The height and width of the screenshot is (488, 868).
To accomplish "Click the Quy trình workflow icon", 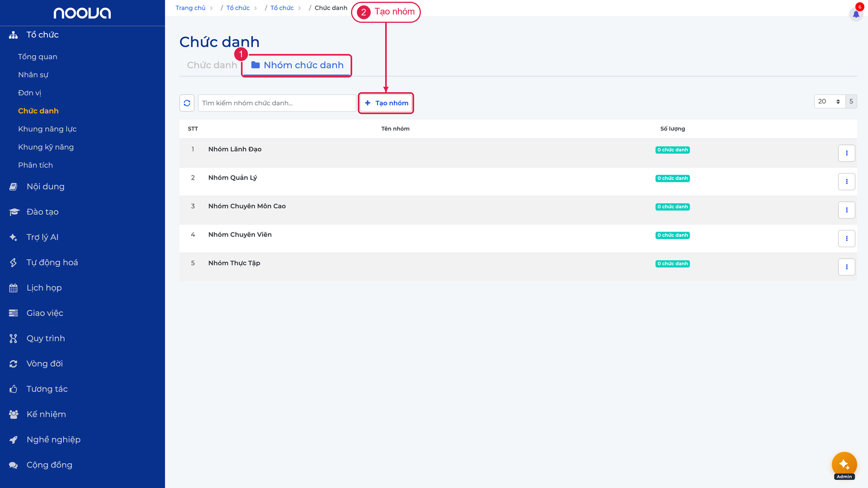I will (x=14, y=338).
